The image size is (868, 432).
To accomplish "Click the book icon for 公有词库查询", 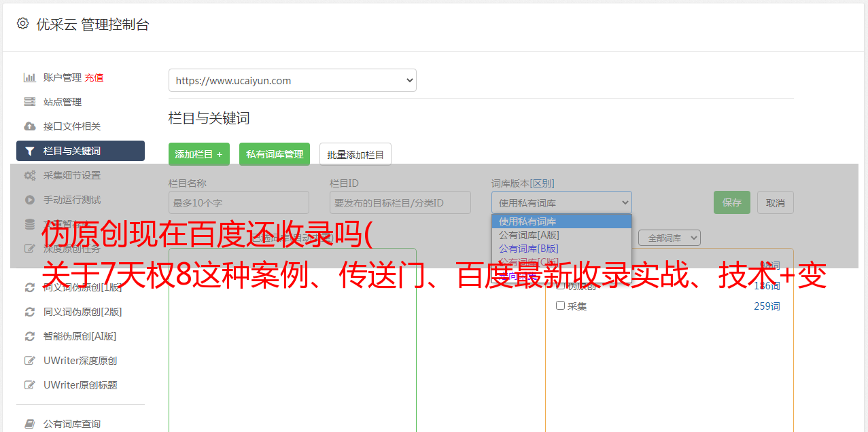I will click(x=30, y=424).
